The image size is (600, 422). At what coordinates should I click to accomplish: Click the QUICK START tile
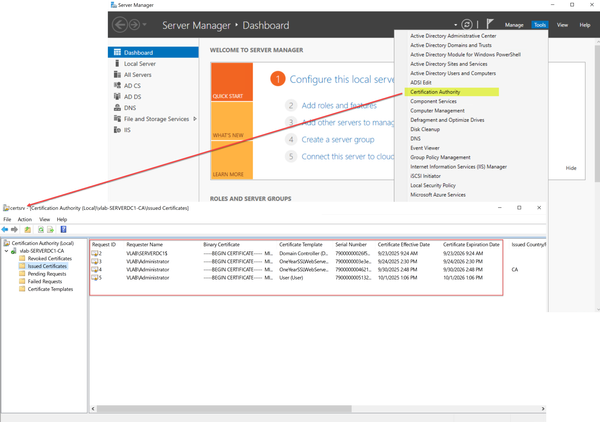(x=232, y=82)
